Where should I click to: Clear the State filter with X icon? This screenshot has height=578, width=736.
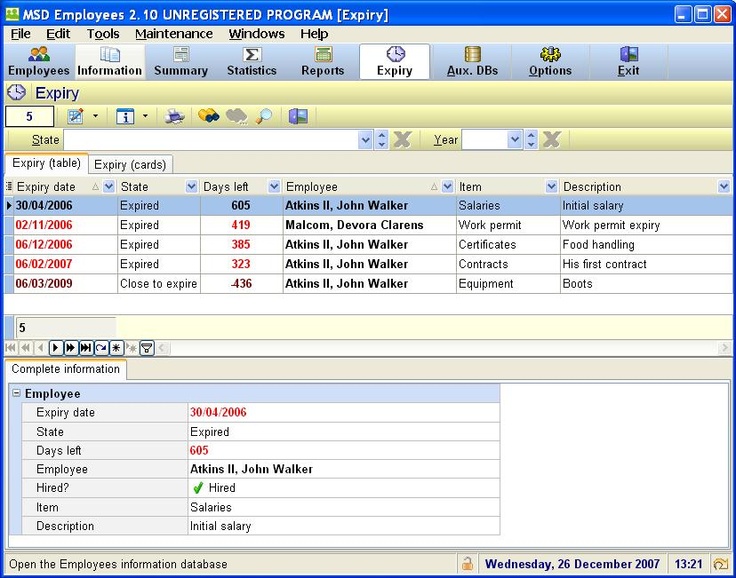click(402, 139)
